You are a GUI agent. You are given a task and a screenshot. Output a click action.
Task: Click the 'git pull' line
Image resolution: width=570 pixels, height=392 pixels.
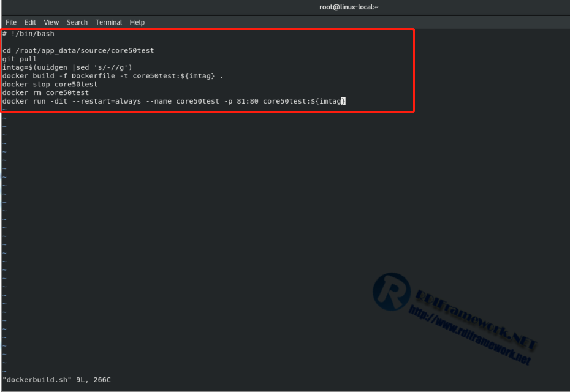[20, 59]
